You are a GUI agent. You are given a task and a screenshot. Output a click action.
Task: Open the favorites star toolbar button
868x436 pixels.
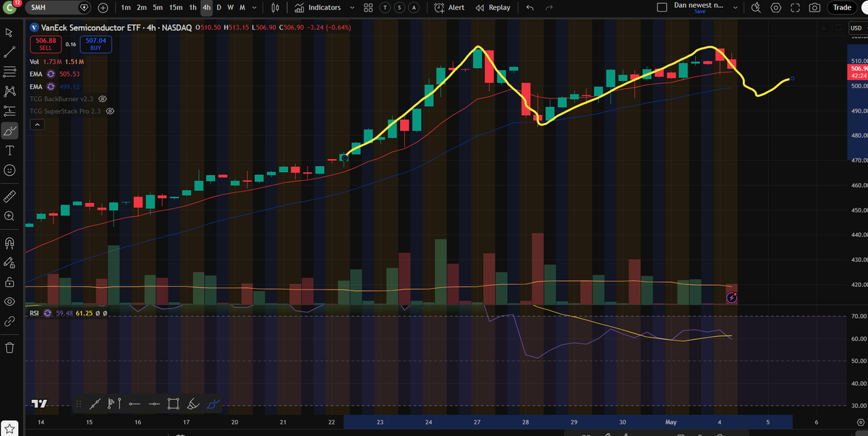coord(9,428)
